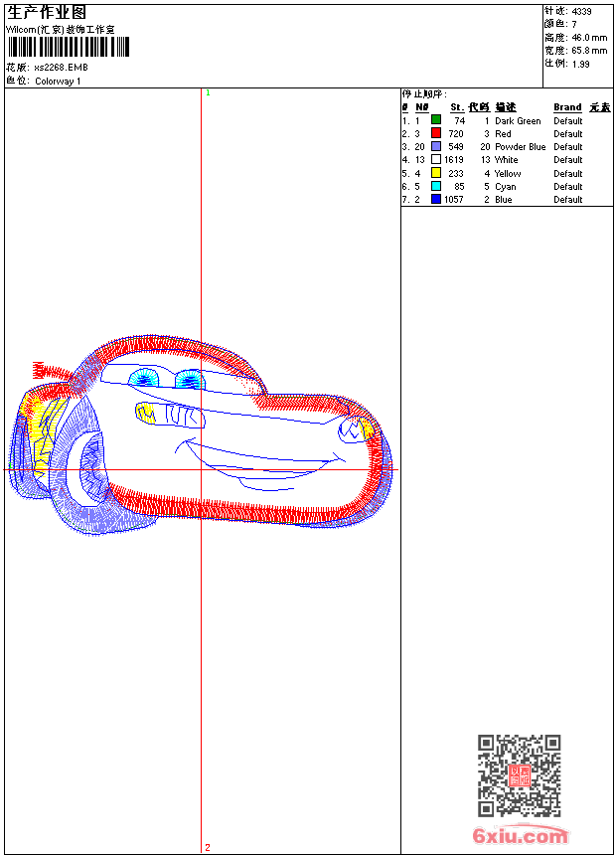Click the Red thread color swatch
This screenshot has width=616, height=855.
436,133
